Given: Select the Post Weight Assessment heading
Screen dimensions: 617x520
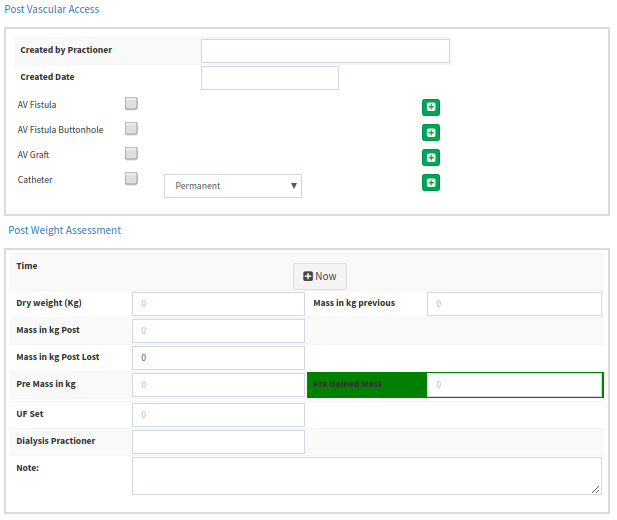Looking at the screenshot, I should [x=65, y=230].
